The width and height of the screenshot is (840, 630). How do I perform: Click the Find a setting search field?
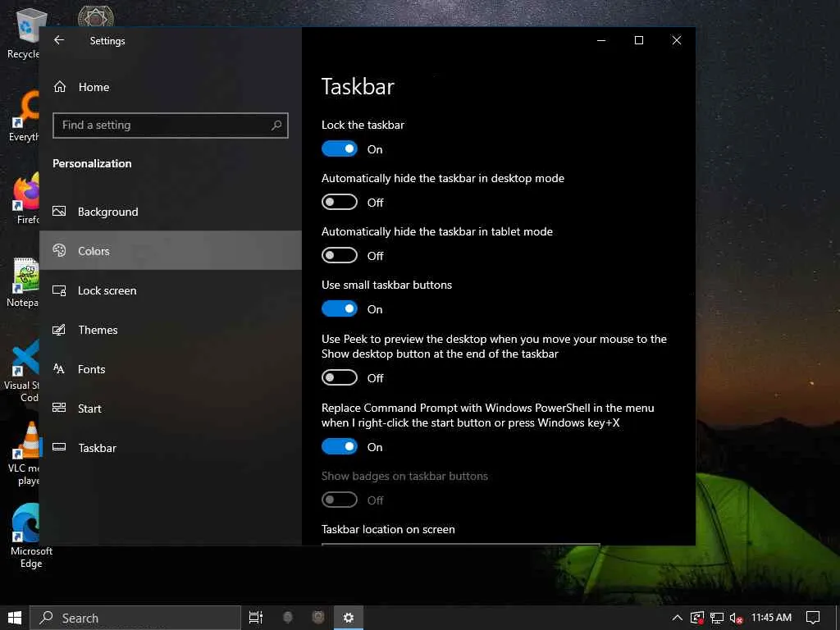[x=171, y=126]
